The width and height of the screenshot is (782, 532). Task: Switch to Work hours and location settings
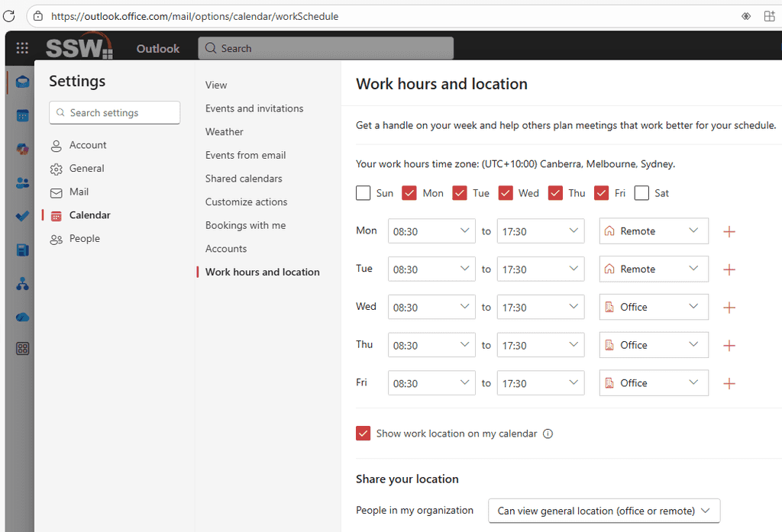[262, 272]
